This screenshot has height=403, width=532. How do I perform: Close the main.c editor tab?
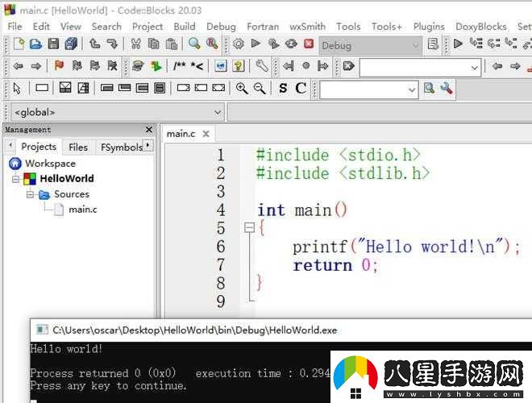206,134
